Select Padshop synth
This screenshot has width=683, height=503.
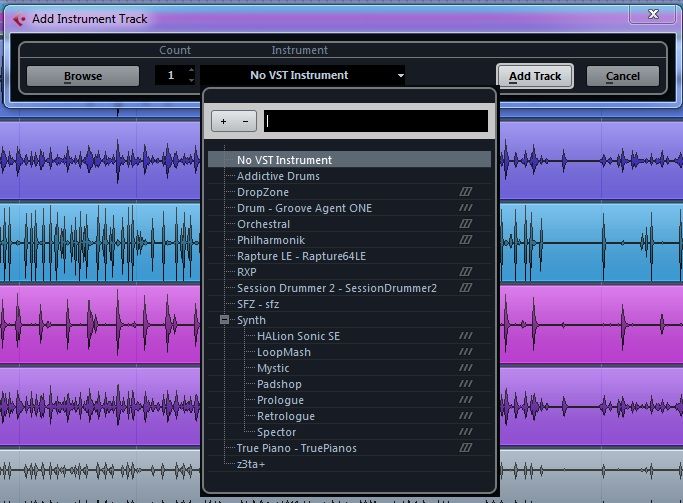(349, 384)
